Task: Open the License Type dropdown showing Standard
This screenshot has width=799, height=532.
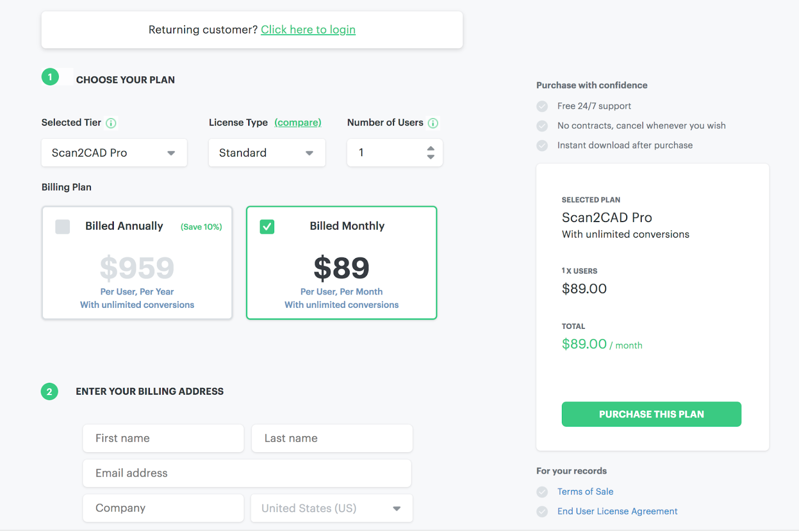Action: point(267,153)
